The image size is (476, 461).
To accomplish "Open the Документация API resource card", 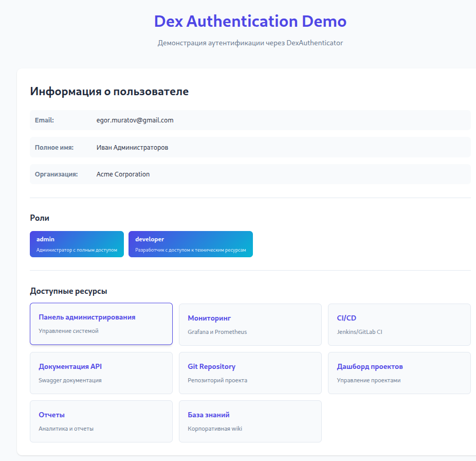I will (101, 373).
